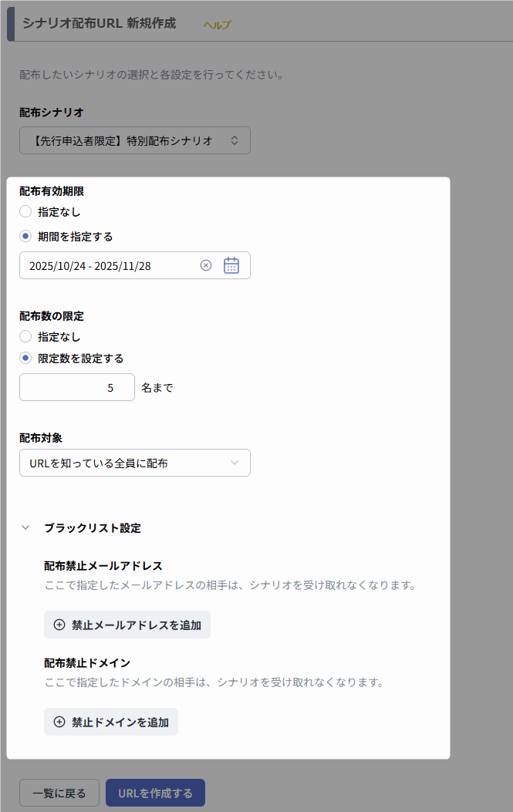Select 期間を指定する radio button

25,236
